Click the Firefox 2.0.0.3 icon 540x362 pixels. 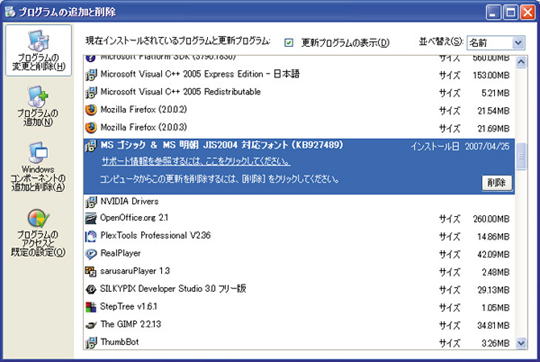91,128
